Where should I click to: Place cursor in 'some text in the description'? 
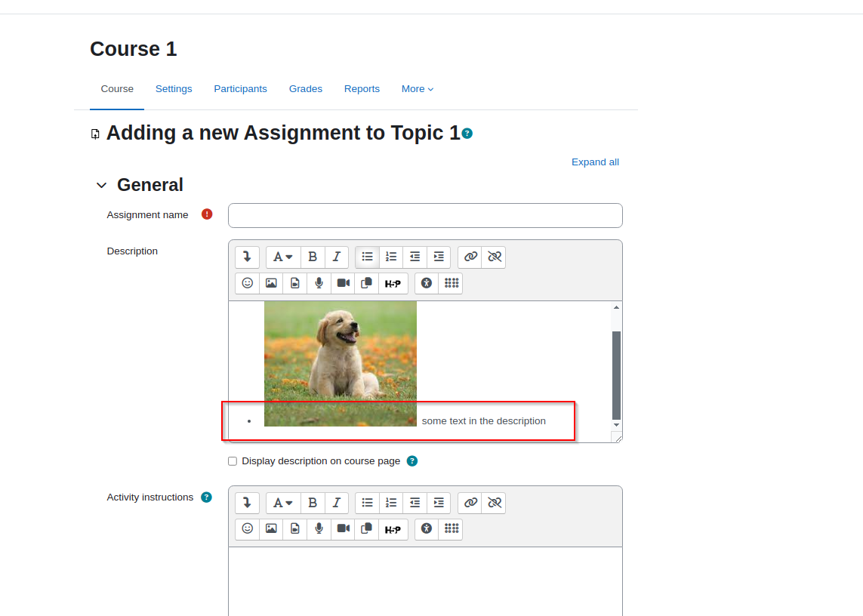click(x=484, y=421)
